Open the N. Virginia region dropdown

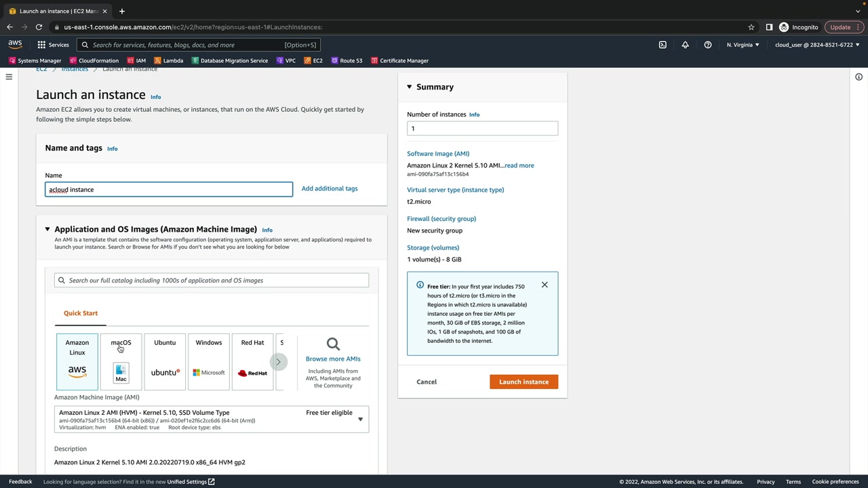(743, 45)
